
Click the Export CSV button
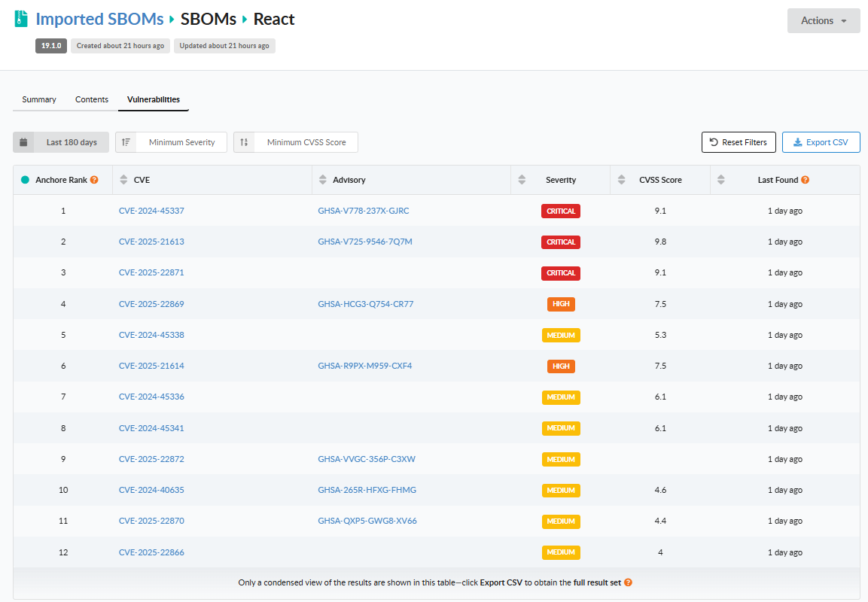point(821,142)
